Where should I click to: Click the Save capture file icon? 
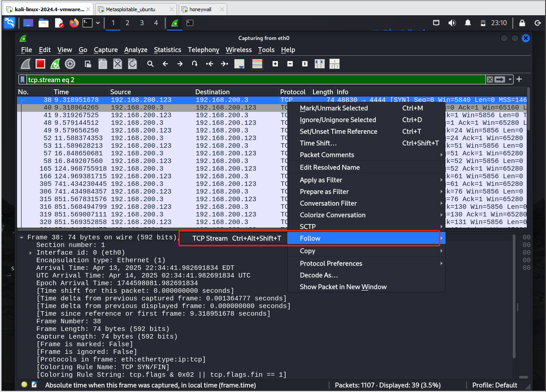[x=103, y=64]
